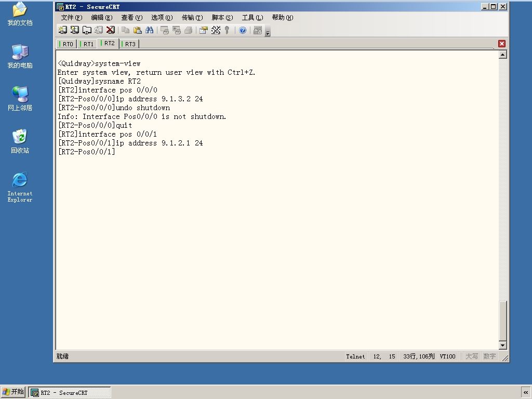Select the 我的电脑 desktop icon

(20, 56)
